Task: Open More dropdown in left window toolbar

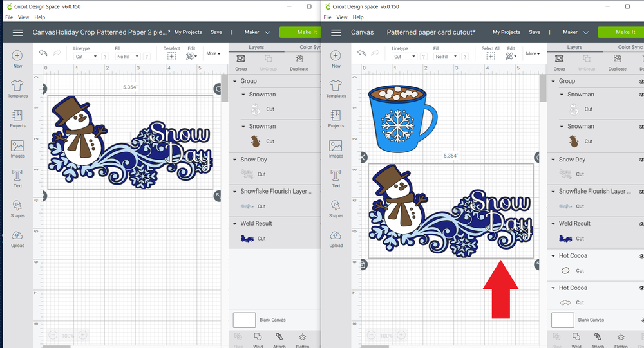Action: 213,53
